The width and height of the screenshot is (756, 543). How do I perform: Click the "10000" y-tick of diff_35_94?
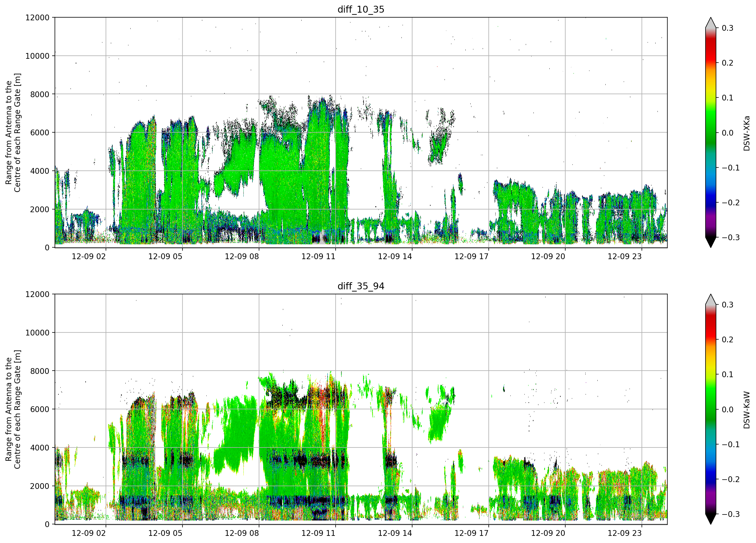[37, 333]
